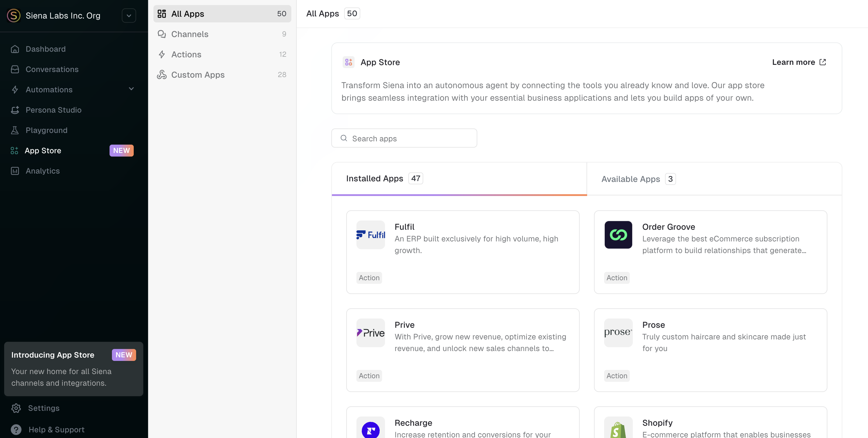This screenshot has width=868, height=438.
Task: Click the Fulfil app logo
Action: 370,235
